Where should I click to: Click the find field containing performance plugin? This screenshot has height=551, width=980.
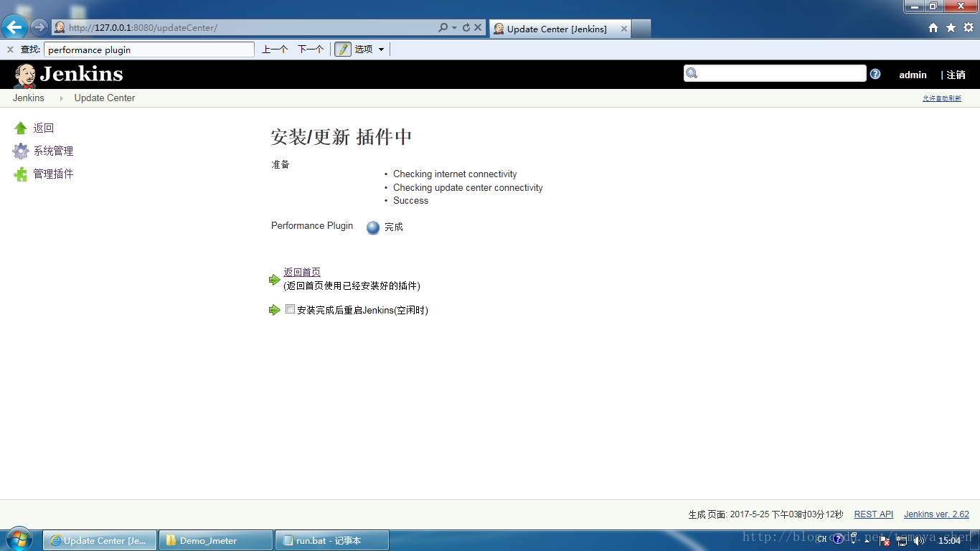(149, 50)
